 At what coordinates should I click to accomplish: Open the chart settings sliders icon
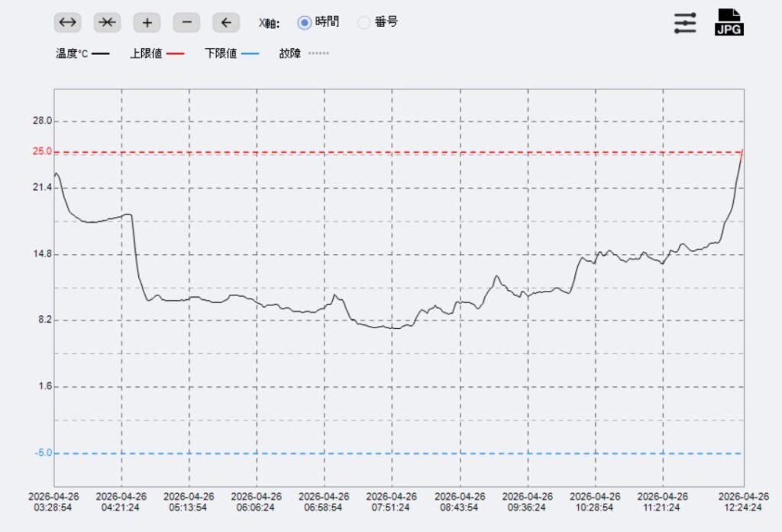click(x=685, y=23)
